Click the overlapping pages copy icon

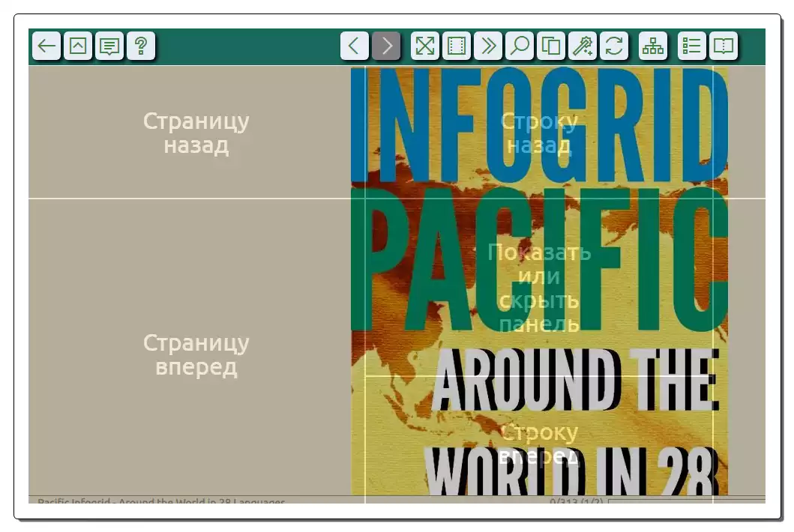tap(551, 46)
